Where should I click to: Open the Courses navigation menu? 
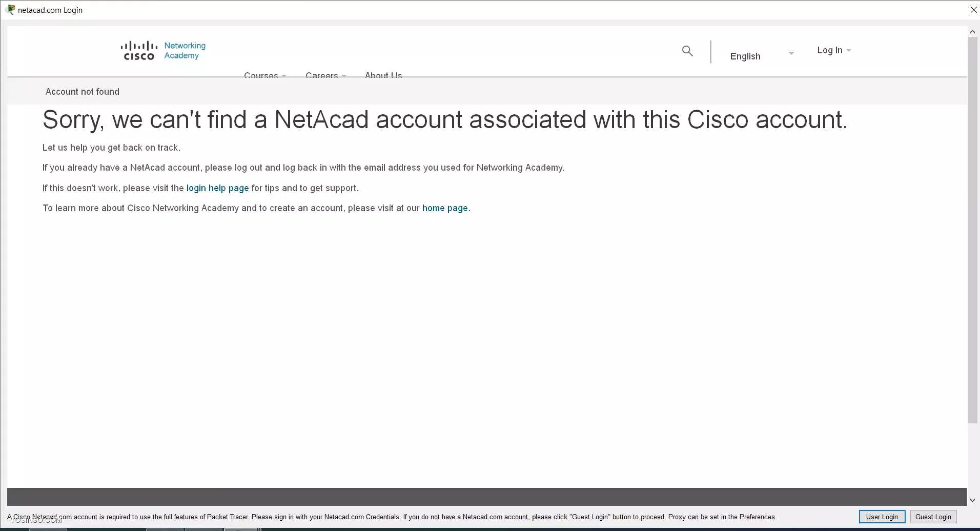(x=265, y=75)
